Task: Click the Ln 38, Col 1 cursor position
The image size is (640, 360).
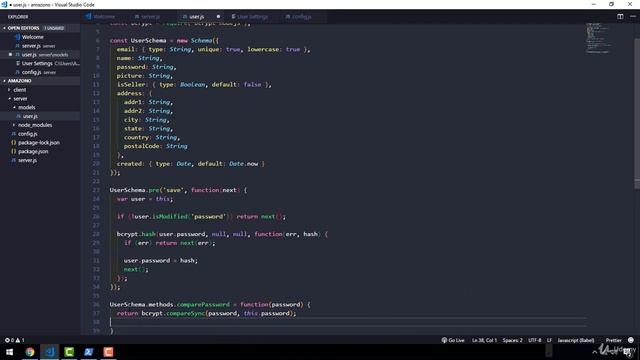Action: 484,340
